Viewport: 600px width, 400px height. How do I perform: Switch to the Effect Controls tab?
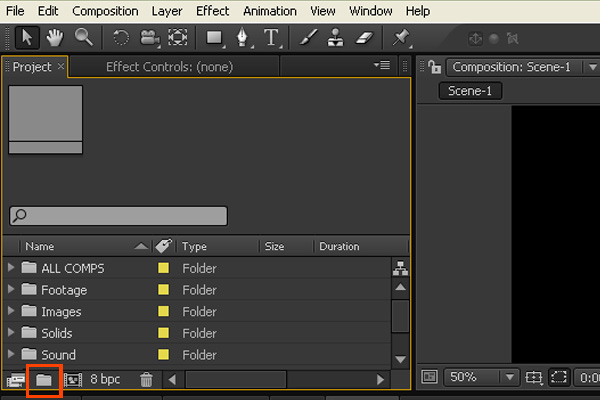pyautogui.click(x=170, y=67)
